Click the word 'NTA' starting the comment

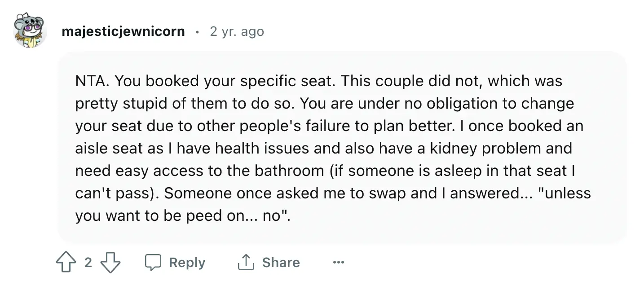(x=91, y=81)
